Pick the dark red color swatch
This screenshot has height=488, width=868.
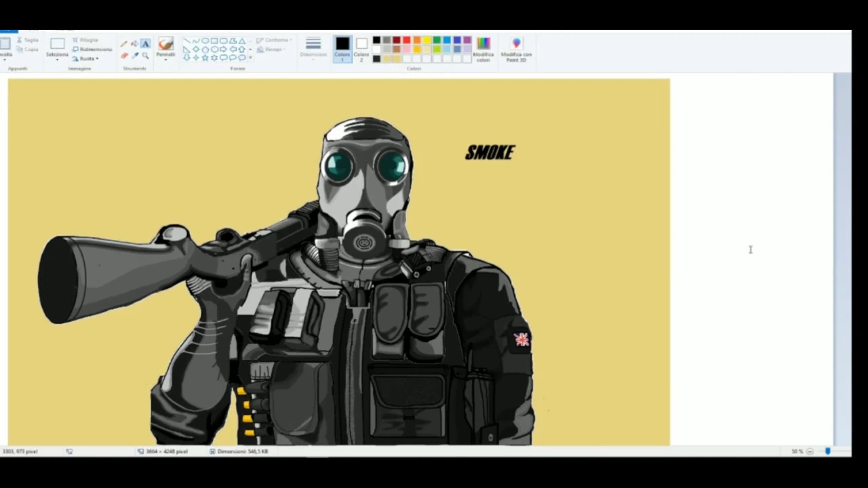pyautogui.click(x=397, y=40)
